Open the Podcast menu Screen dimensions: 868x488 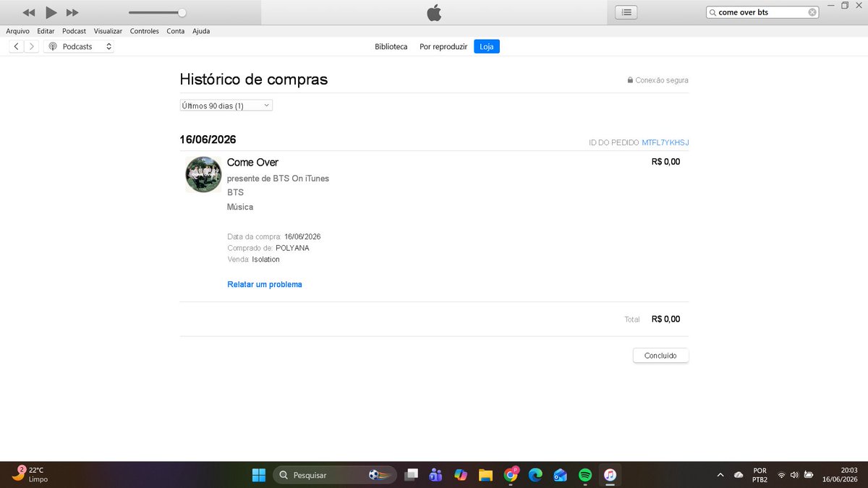(74, 31)
